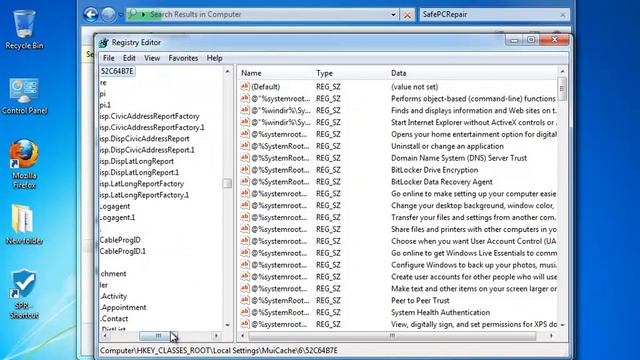Image resolution: width=640 pixels, height=360 pixels.
Task: Click the icon of the View, digitally sign XPS value
Action: pyautogui.click(x=244, y=323)
